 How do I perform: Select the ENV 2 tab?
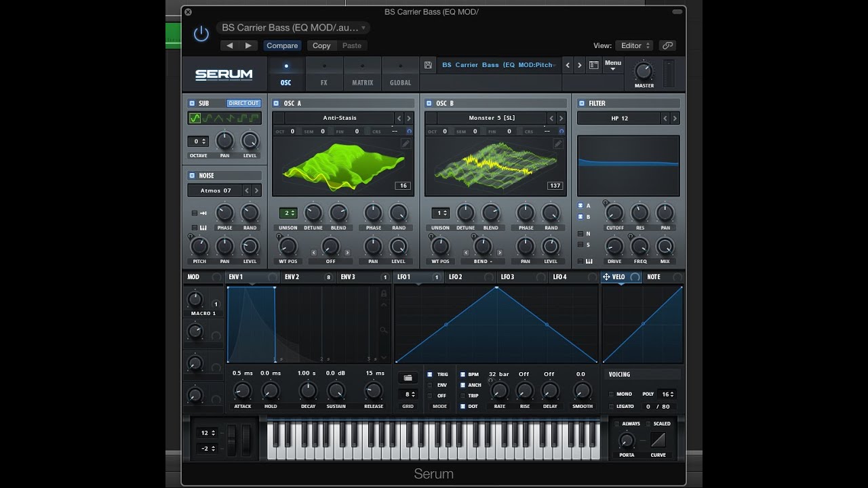point(309,277)
